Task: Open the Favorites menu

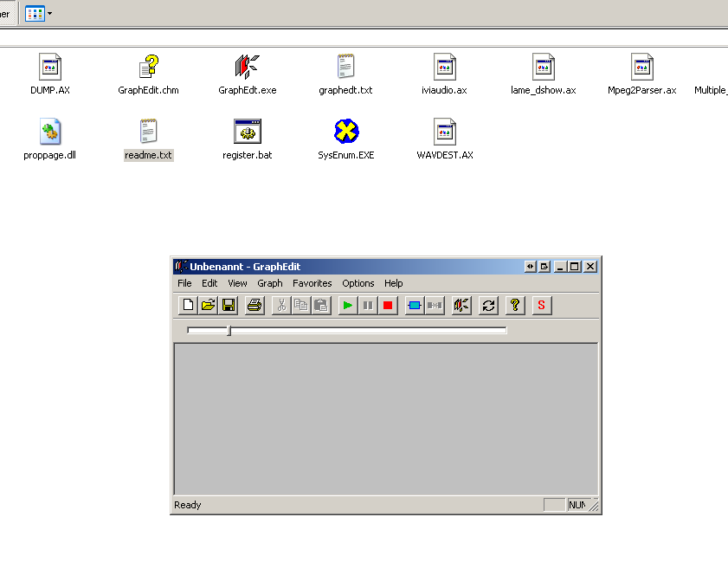Action: point(312,283)
